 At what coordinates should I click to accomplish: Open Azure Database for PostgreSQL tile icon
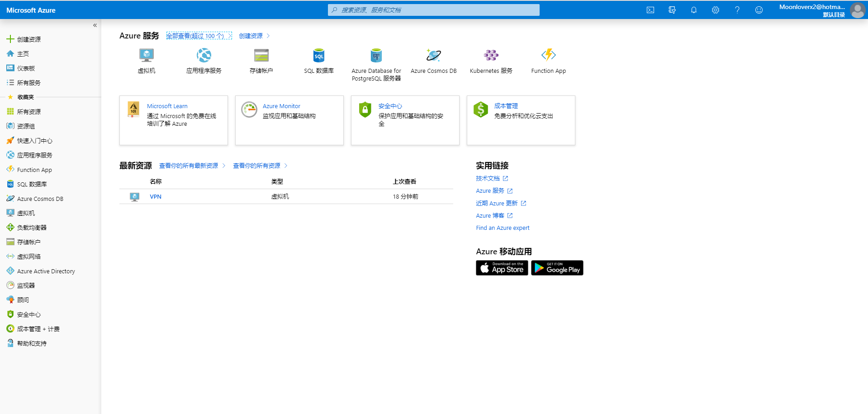tap(376, 55)
